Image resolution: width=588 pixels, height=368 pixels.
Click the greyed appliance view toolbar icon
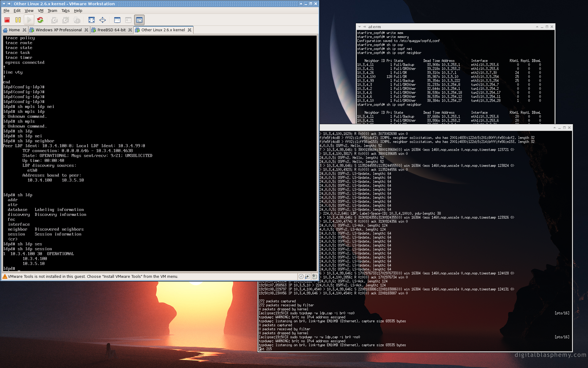tap(128, 20)
